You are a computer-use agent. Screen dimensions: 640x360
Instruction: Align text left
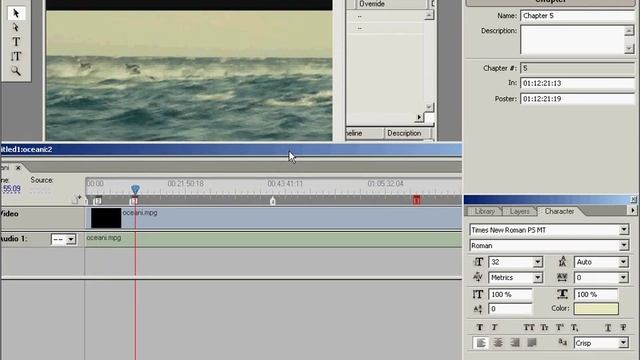click(481, 343)
